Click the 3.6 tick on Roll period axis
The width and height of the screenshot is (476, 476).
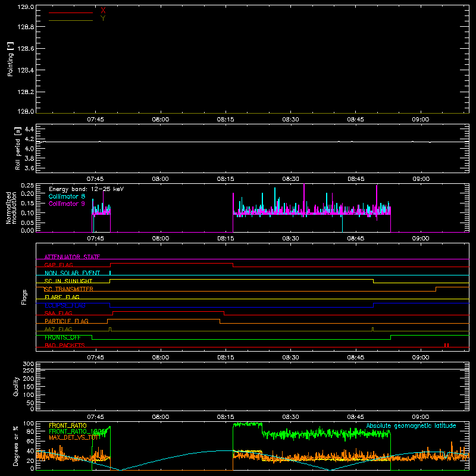(x=29, y=168)
